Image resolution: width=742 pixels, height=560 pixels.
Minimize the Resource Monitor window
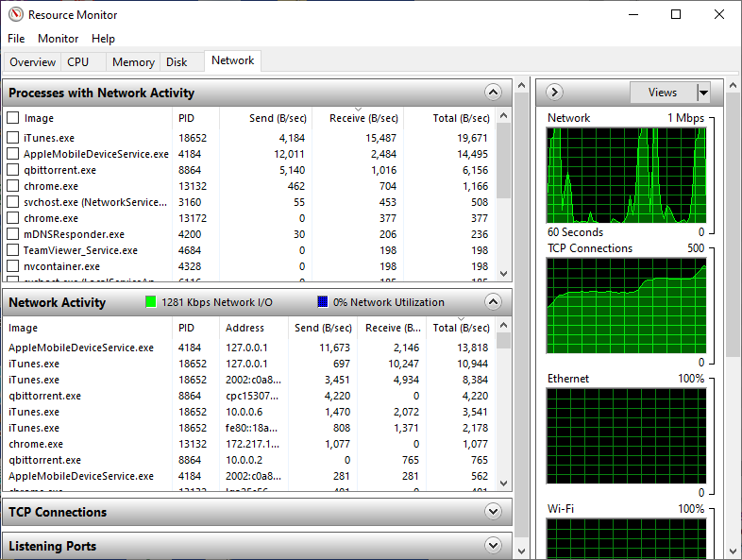(x=633, y=15)
